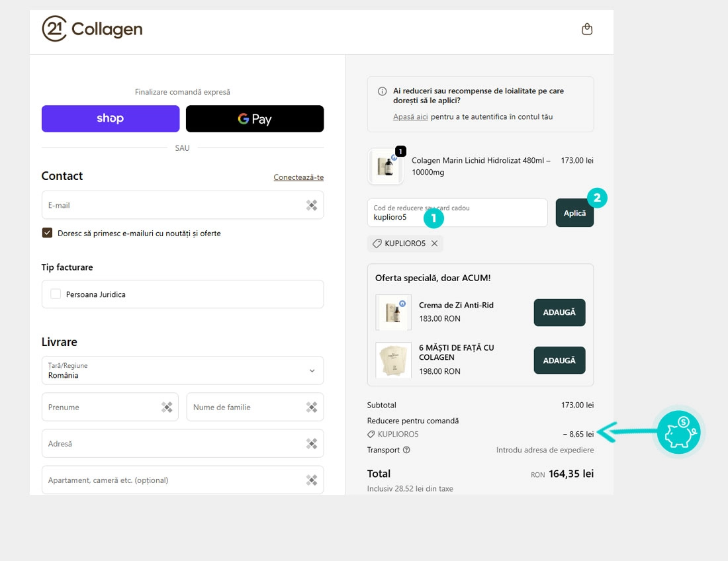Pay with the Shop express button
The width and height of the screenshot is (728, 561).
111,119
